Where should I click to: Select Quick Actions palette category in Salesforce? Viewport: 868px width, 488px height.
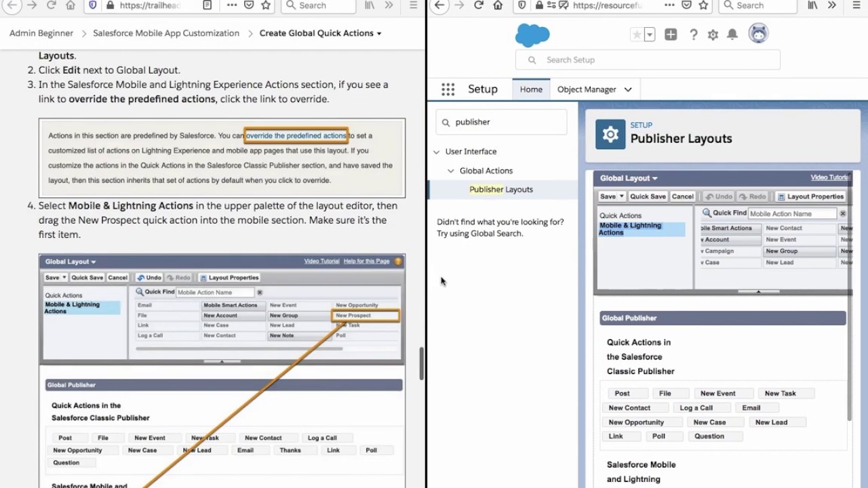pos(620,216)
